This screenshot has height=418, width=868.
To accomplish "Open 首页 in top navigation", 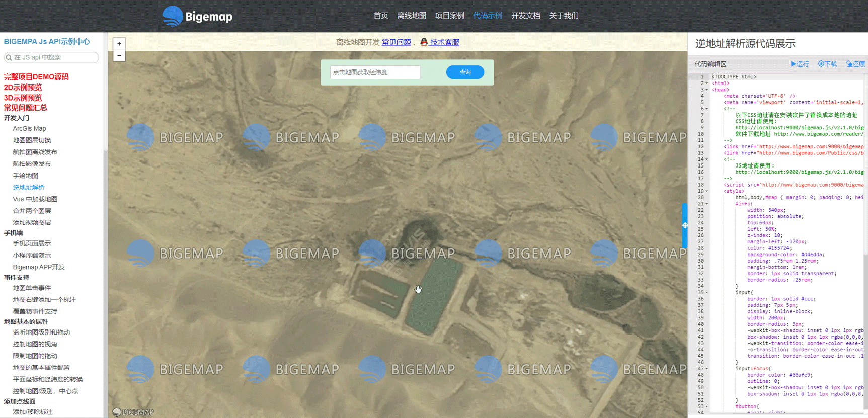I will point(381,16).
